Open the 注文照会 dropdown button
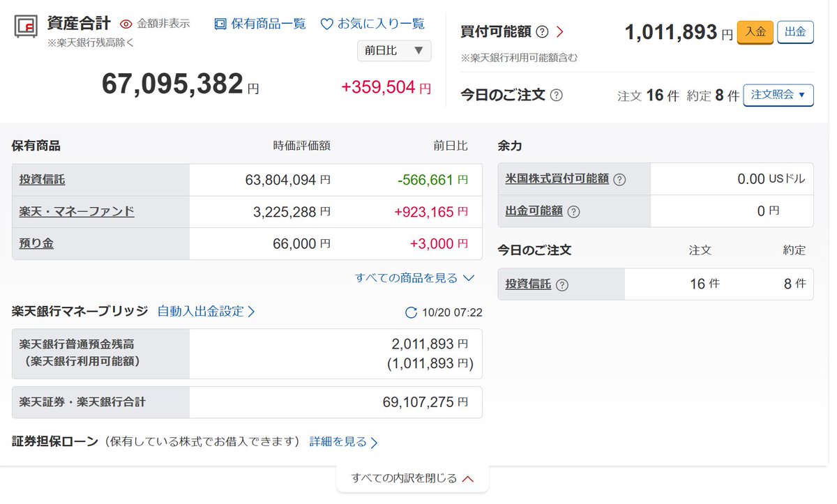This screenshot has width=837, height=504. pyautogui.click(x=778, y=95)
